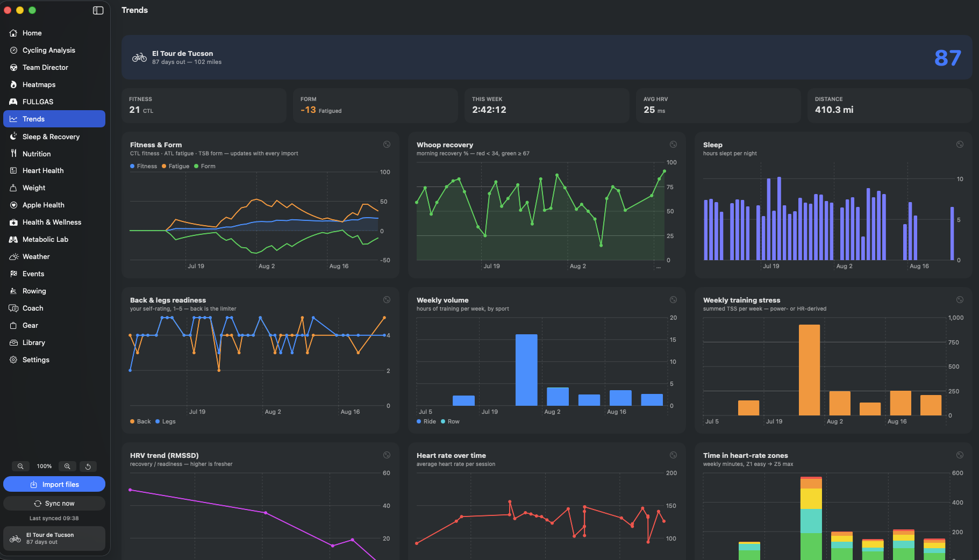Image resolution: width=979 pixels, height=560 pixels.
Task: Click the Sleep & Recovery moon icon
Action: 13,137
